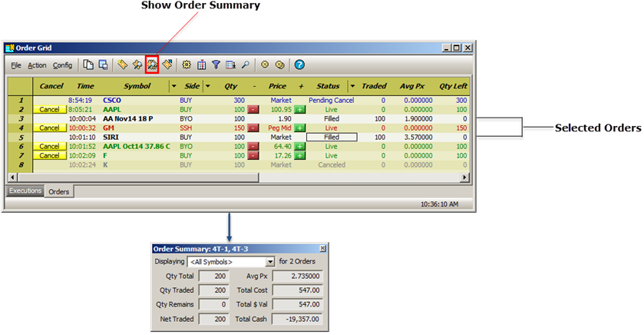
Task: Click the Avg Px field showing 2.735000
Action: coord(298,276)
